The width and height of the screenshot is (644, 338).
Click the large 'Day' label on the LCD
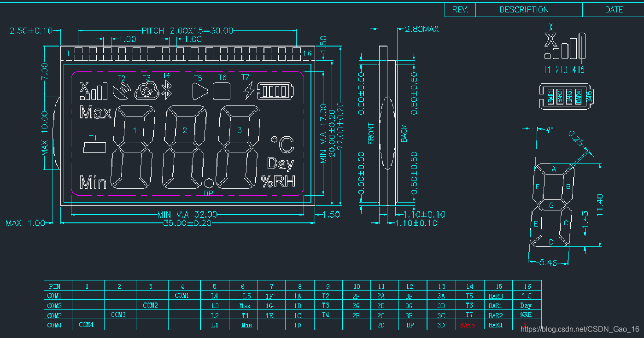tap(281, 164)
